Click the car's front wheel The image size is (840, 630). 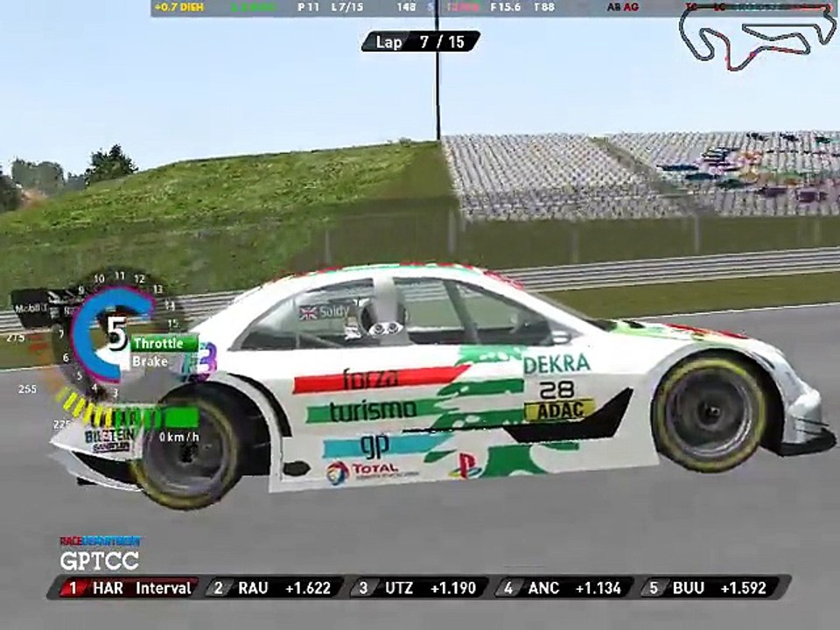(710, 411)
